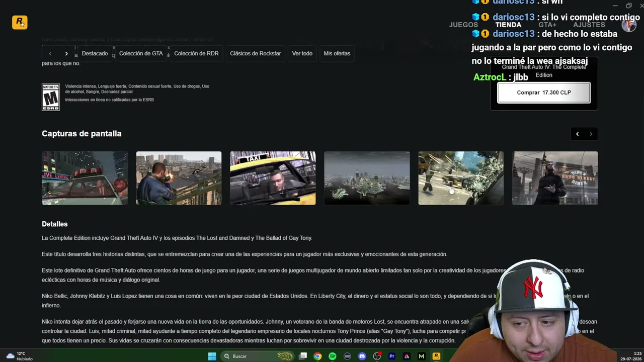Open the Mis ofertas category
This screenshot has width=644, height=362.
pos(337,53)
